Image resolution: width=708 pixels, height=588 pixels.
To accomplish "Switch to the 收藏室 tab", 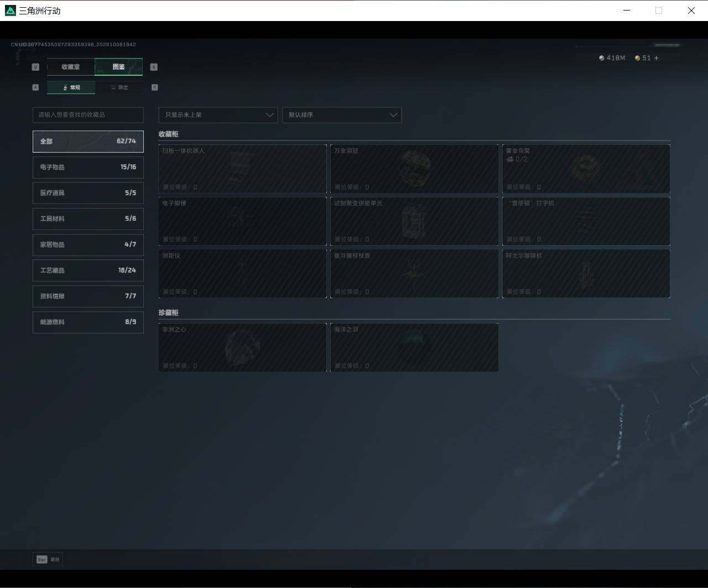I will point(71,67).
